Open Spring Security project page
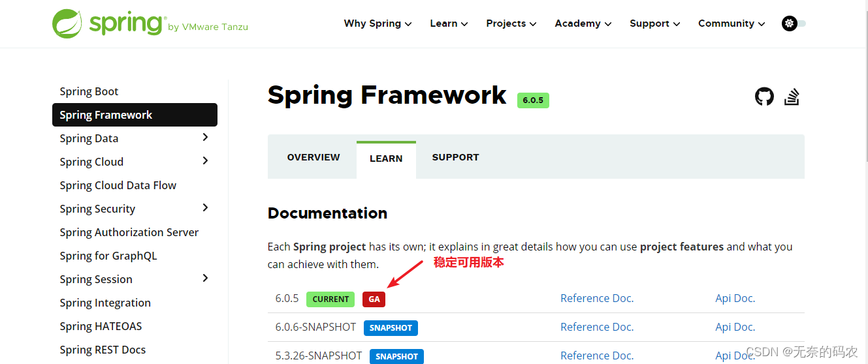The width and height of the screenshot is (868, 364). [x=97, y=209]
